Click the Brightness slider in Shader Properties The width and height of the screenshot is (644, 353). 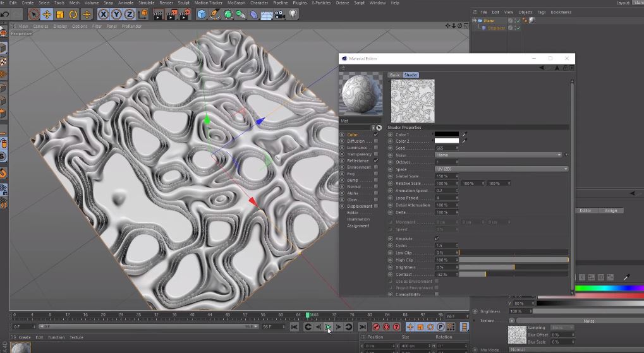pos(513,267)
